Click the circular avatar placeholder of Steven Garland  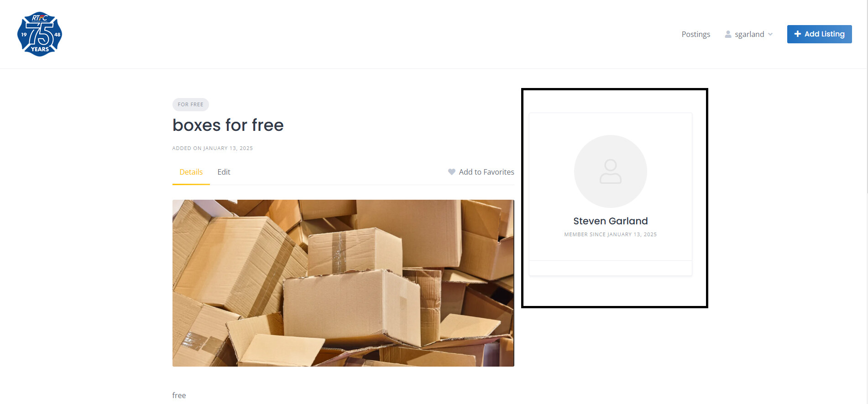[x=610, y=171]
